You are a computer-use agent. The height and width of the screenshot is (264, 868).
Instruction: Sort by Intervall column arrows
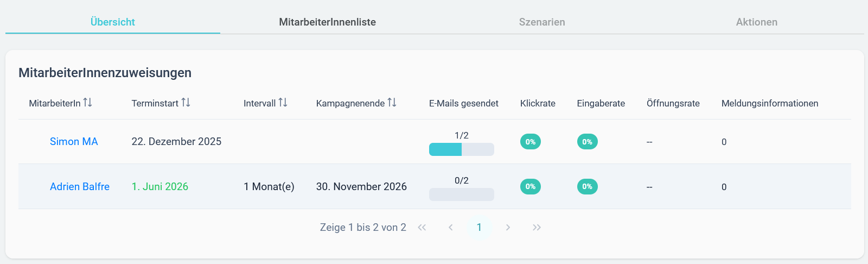pos(283,103)
